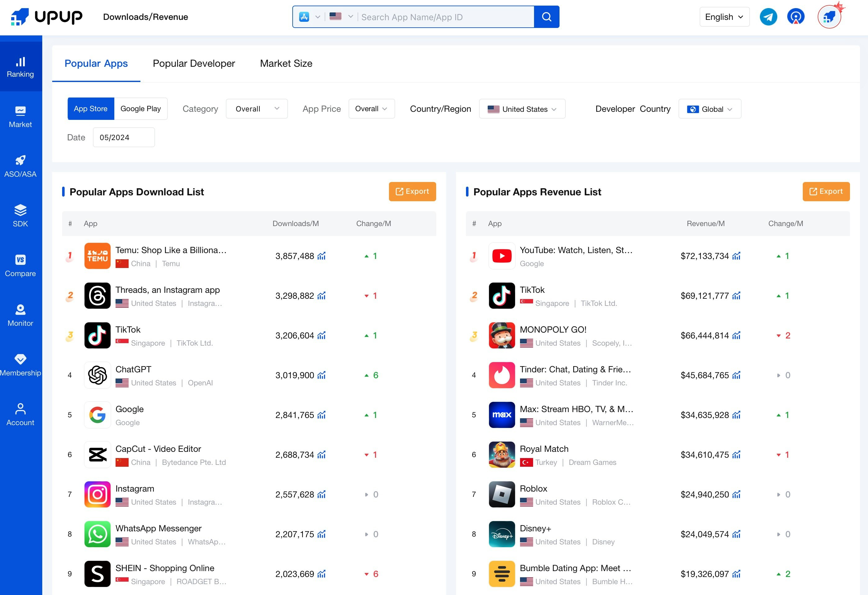
Task: Open the MONOPOLY GO! app icon
Action: pyautogui.click(x=502, y=336)
